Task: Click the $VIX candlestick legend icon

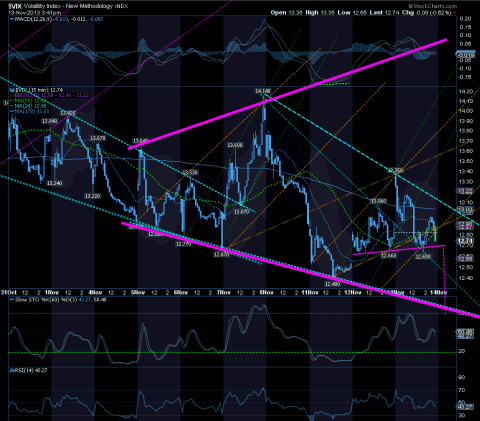Action: [12, 90]
